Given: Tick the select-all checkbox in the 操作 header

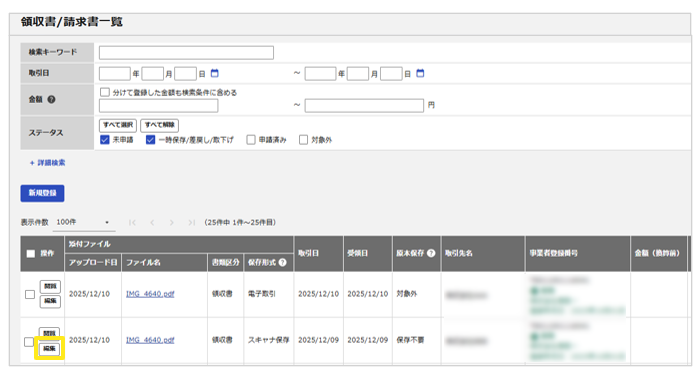Looking at the screenshot, I should [x=30, y=253].
